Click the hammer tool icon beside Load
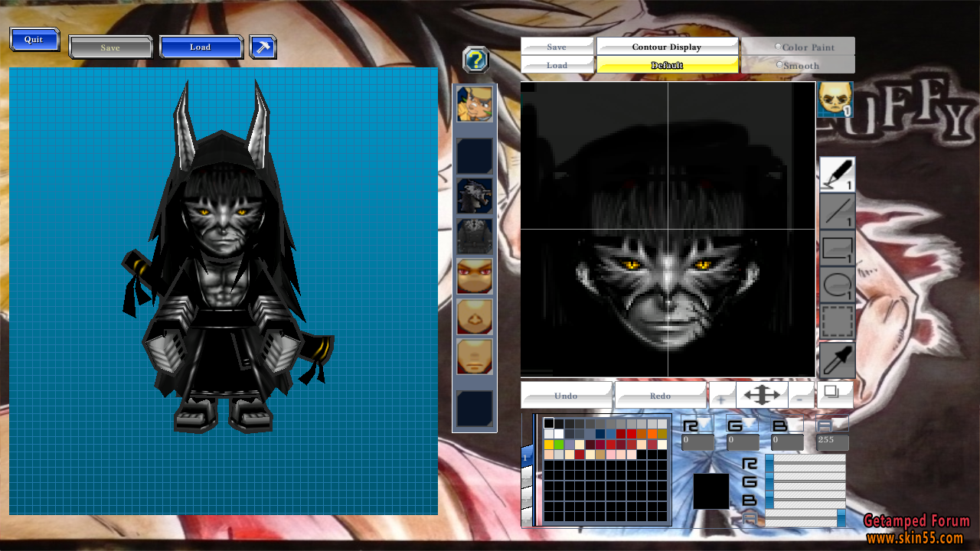Image resolution: width=980 pixels, height=551 pixels. click(263, 47)
